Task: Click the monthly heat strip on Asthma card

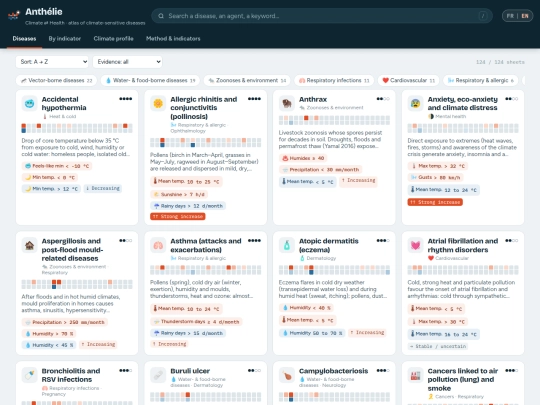Action: [x=206, y=270]
